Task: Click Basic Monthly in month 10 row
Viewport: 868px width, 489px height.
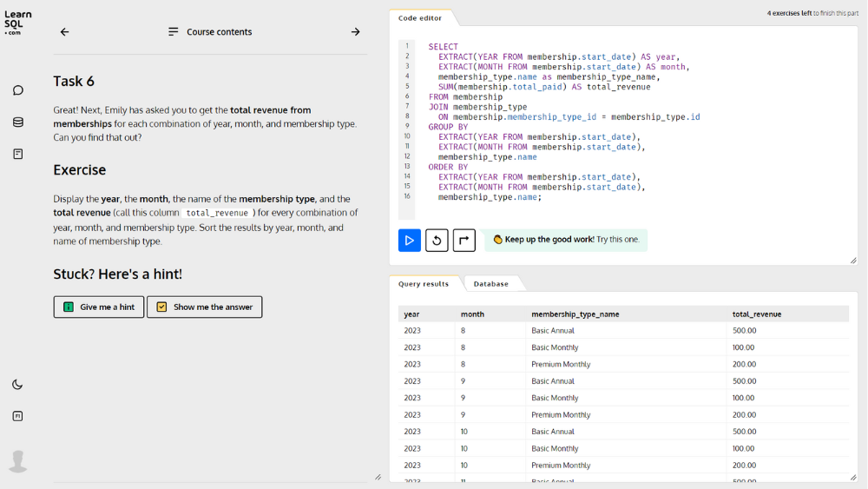Action: click(x=555, y=448)
